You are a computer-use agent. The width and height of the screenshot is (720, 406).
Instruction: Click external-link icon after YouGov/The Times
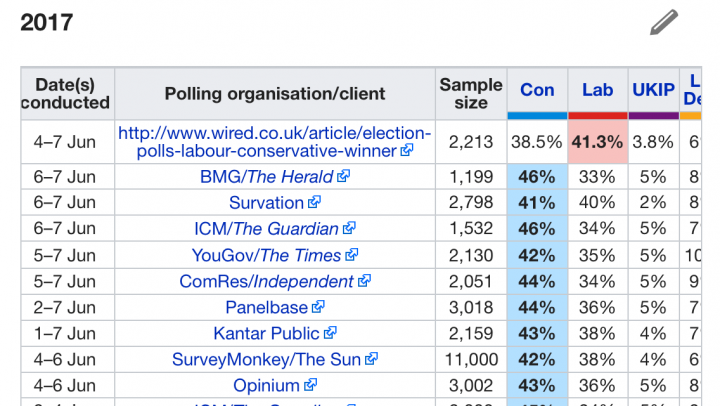352,255
